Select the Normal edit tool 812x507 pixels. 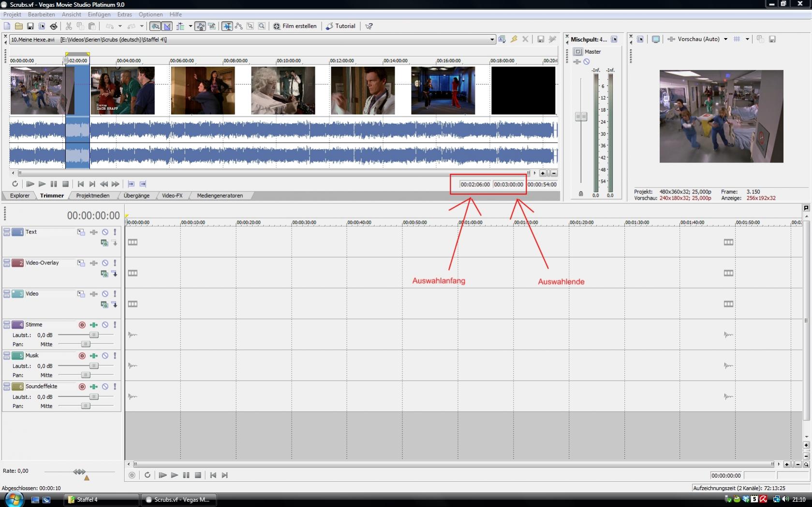coord(227,26)
